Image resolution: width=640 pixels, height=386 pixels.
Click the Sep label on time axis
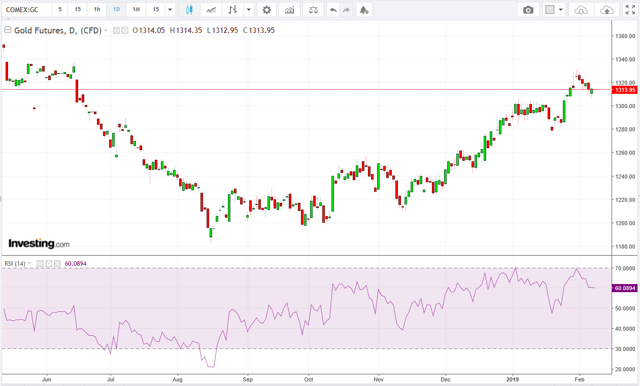[x=248, y=379]
